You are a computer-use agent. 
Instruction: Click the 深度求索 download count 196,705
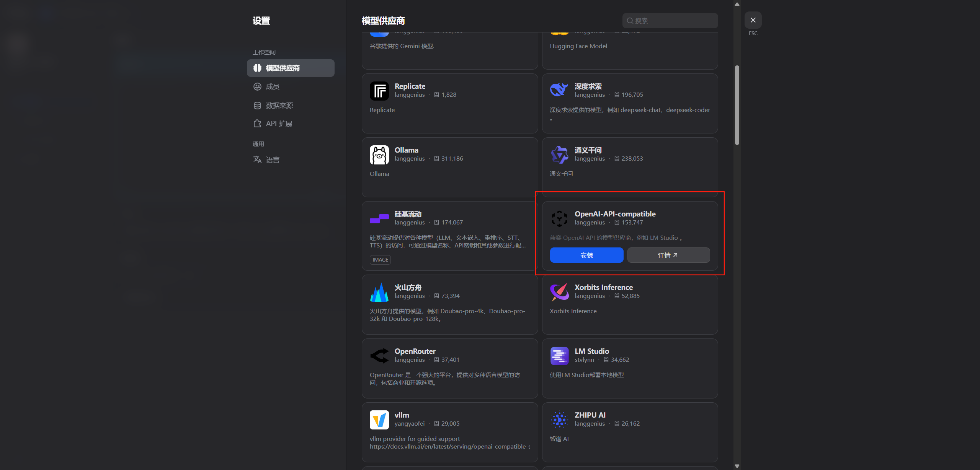coord(632,94)
